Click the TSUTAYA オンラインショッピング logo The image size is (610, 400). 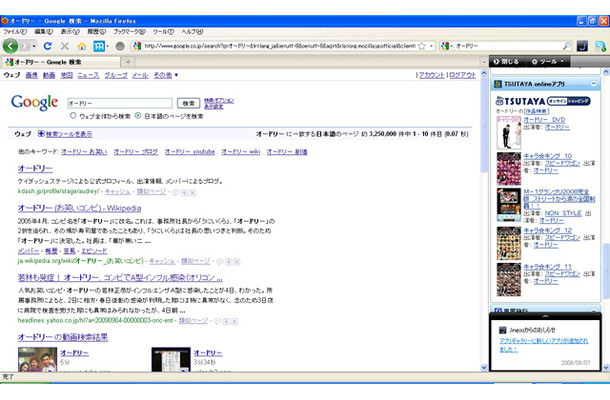(x=543, y=101)
